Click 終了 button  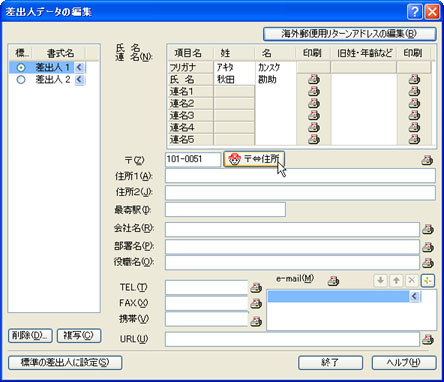point(330,363)
